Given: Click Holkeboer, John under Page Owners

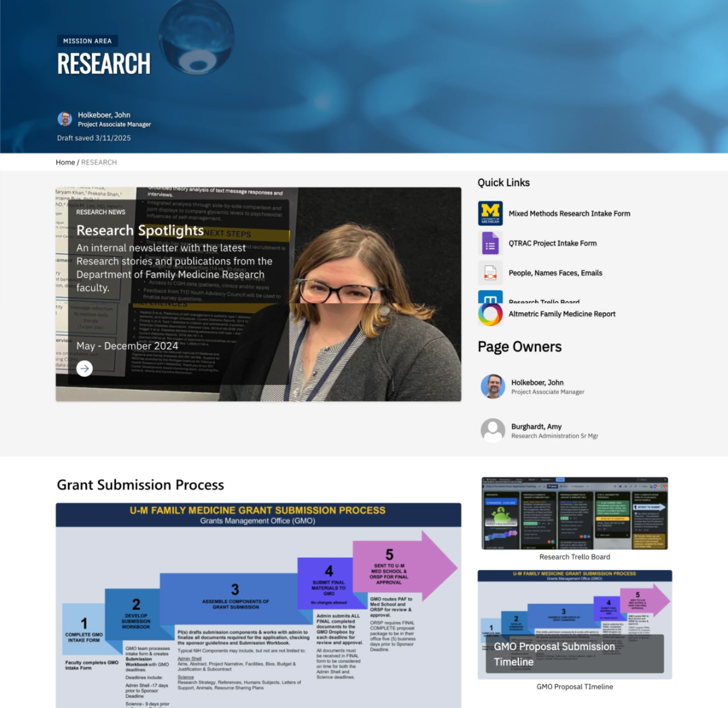Looking at the screenshot, I should [537, 382].
